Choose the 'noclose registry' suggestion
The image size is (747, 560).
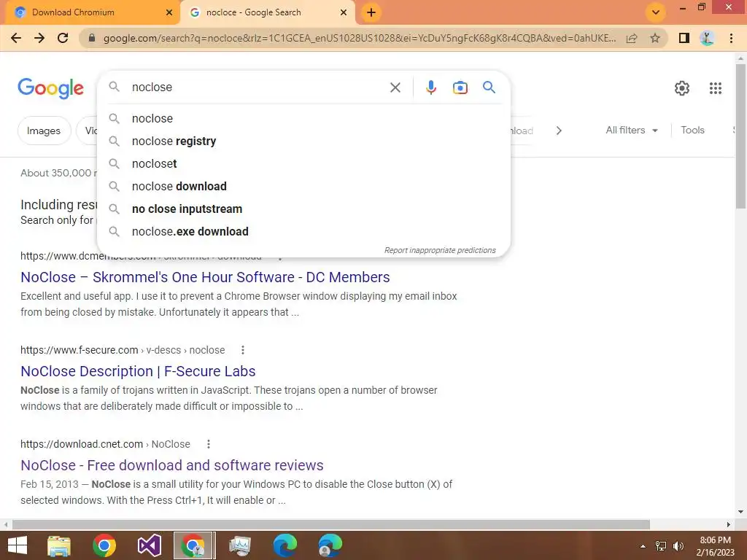pyautogui.click(x=303, y=141)
